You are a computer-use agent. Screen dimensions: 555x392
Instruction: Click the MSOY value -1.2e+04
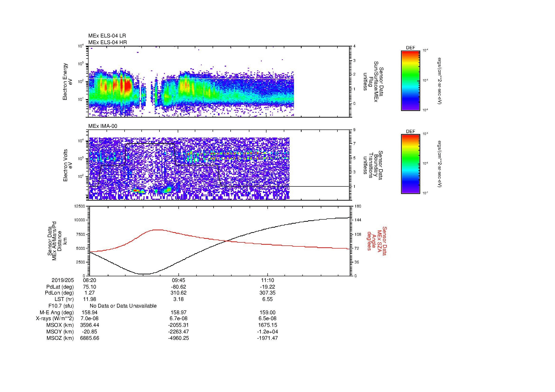tap(267, 332)
